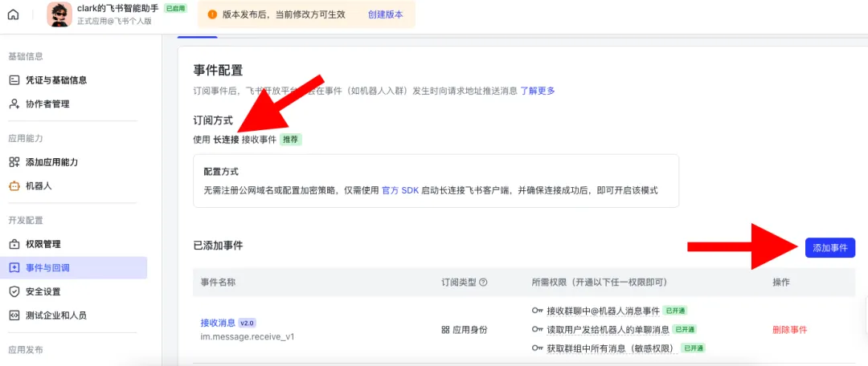Click the v2.0 version badge
This screenshot has height=366, width=868.
(x=248, y=323)
